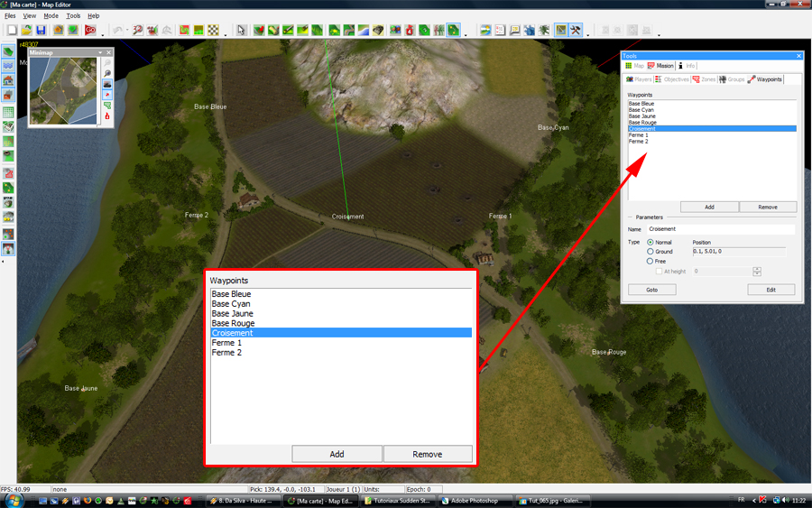Open the Minimap panel dropdown arrow
Screen dimensions: 812x508
[100, 53]
